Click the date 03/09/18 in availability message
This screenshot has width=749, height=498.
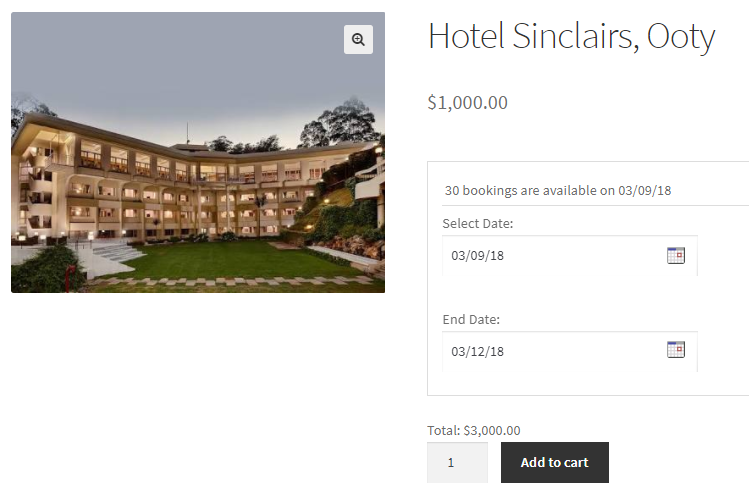click(644, 190)
